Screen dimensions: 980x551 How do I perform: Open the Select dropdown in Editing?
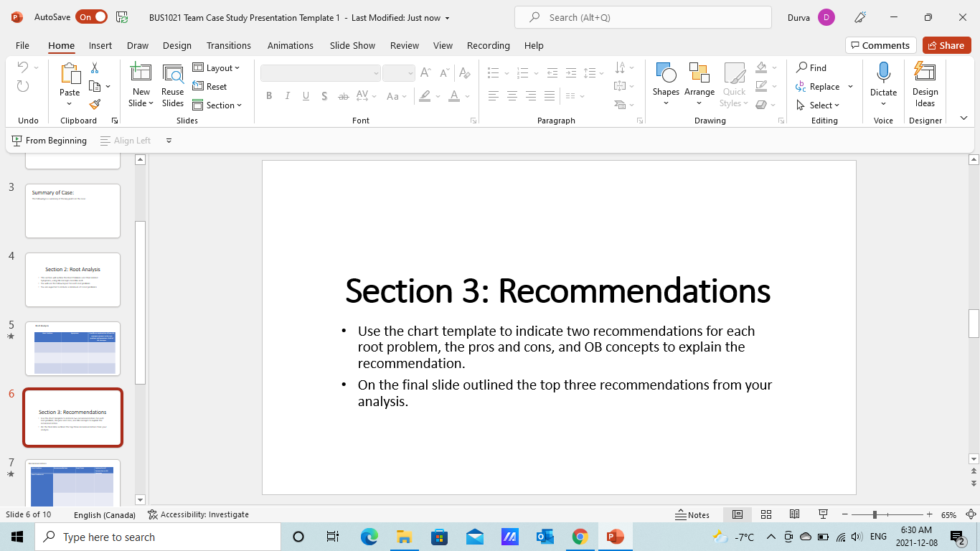[819, 105]
